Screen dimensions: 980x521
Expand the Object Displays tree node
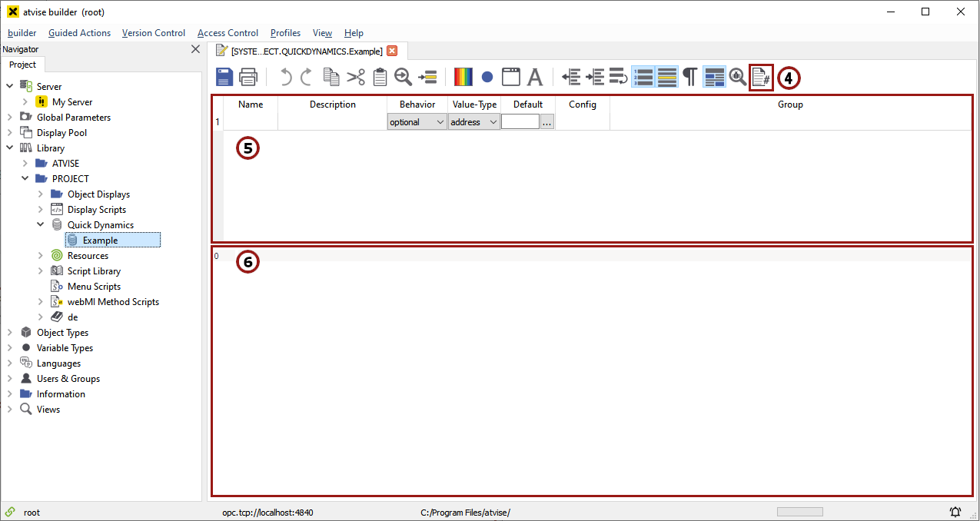[41, 194]
